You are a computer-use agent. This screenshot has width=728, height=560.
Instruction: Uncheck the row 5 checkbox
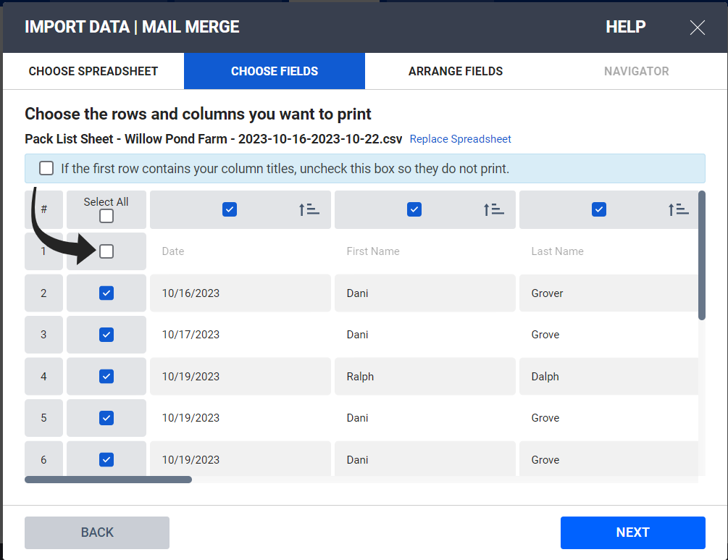(x=106, y=418)
